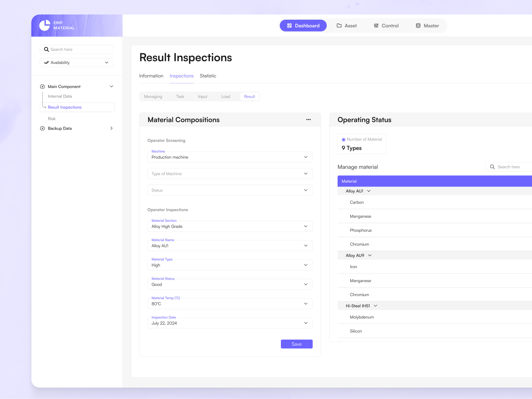The image size is (532, 399).
Task: Click the Save button
Action: (x=297, y=344)
